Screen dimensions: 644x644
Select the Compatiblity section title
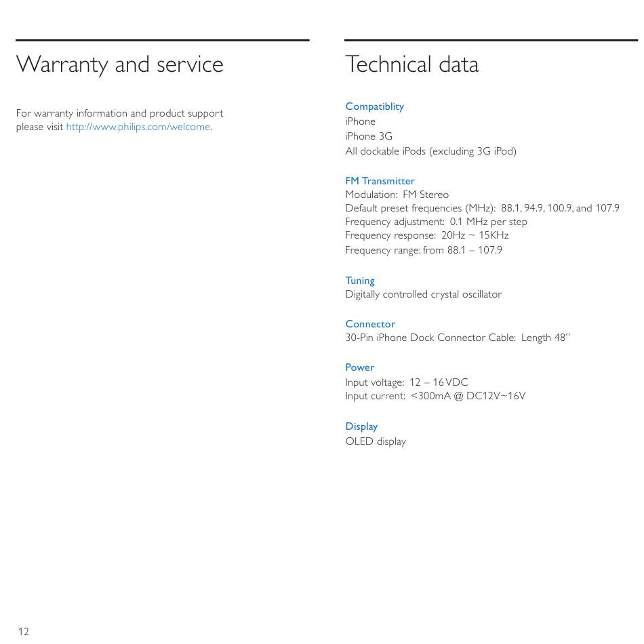(x=375, y=107)
